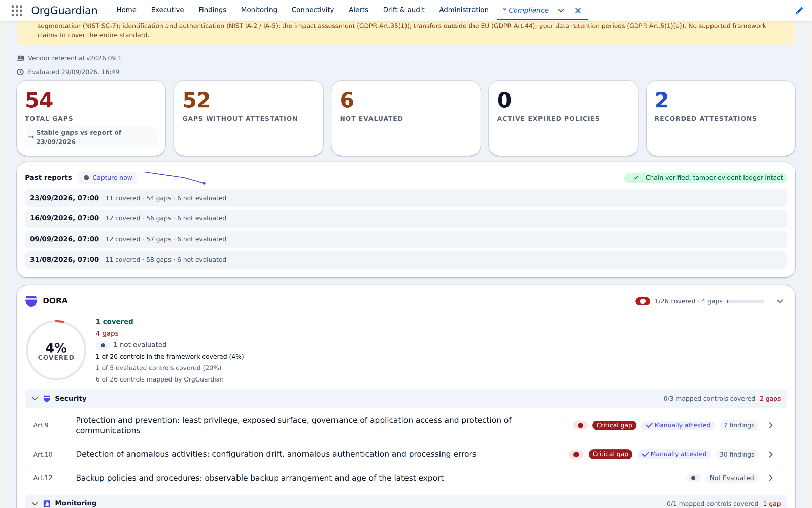Click Art.9 Critical gap badge
Screen dimensions: 812x508
614,425
